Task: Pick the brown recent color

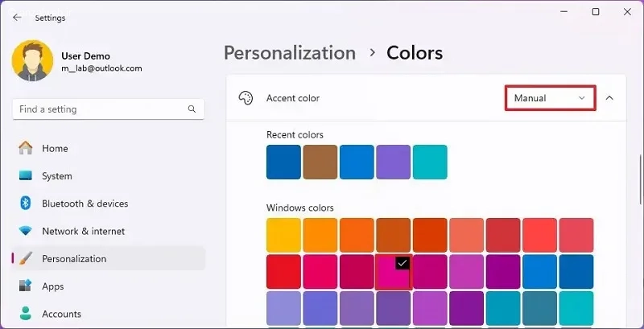Action: pos(320,162)
